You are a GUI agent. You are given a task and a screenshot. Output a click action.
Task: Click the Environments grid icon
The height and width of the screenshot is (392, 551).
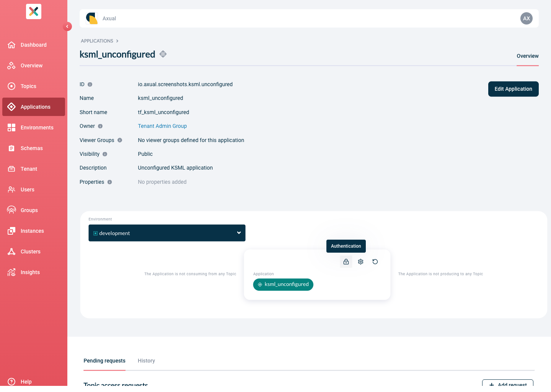coord(11,127)
